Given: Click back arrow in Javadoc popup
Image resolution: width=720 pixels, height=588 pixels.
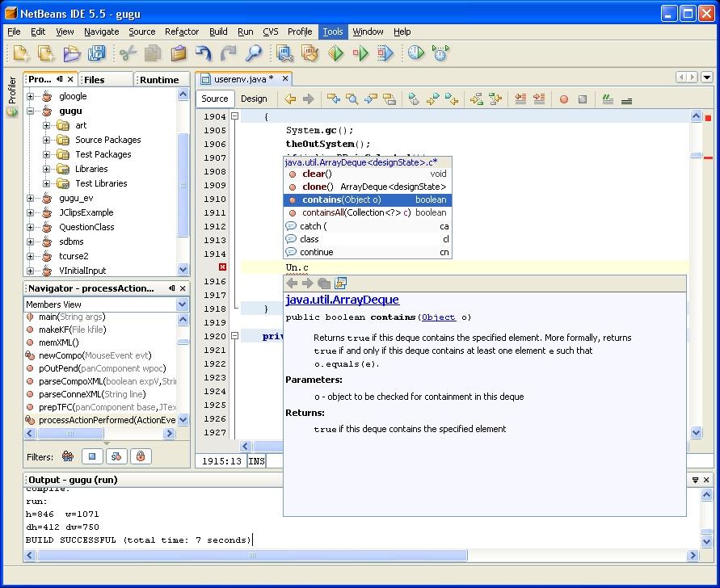Looking at the screenshot, I should click(292, 283).
